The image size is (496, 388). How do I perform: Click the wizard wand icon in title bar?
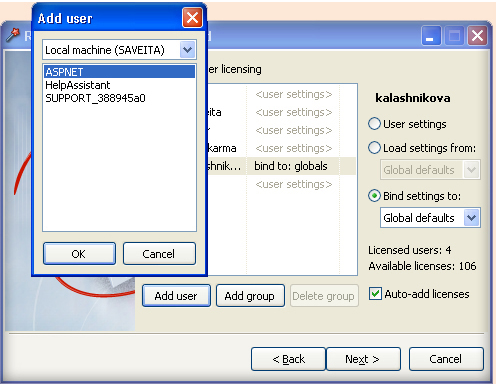pos(13,35)
